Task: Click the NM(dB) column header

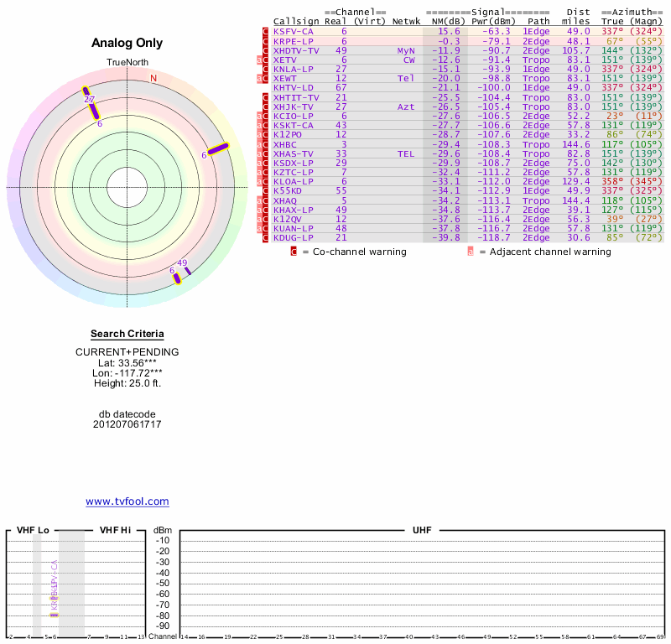Action: tap(445, 21)
